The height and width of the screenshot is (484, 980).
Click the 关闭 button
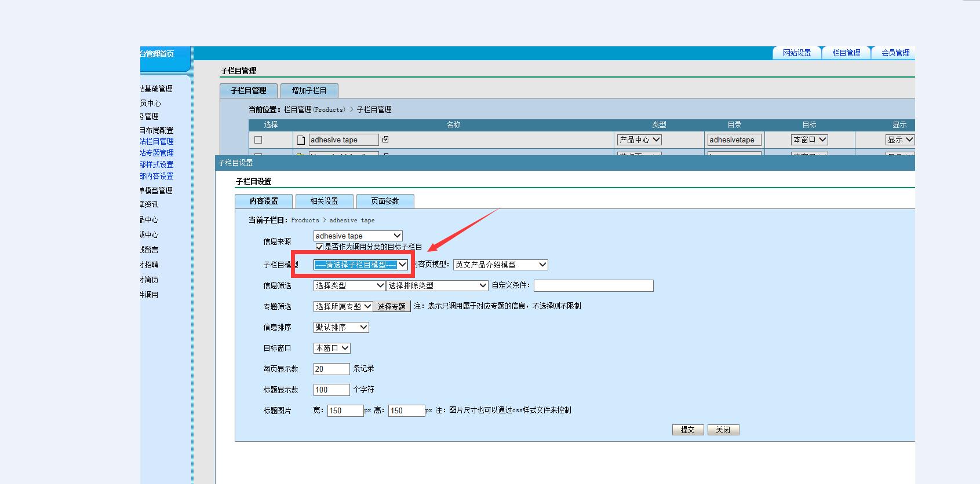click(x=723, y=430)
